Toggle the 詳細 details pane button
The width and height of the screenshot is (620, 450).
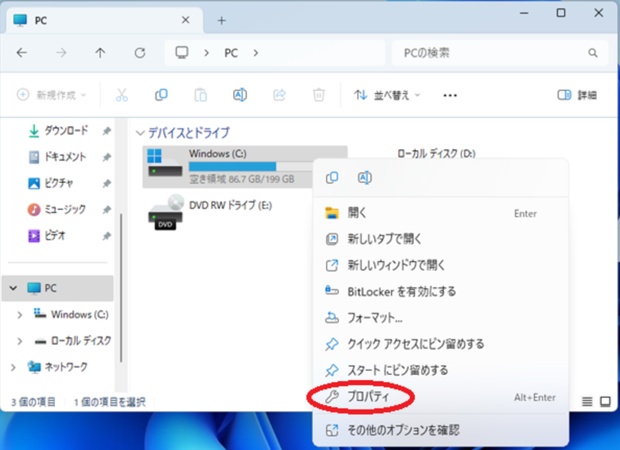[577, 95]
